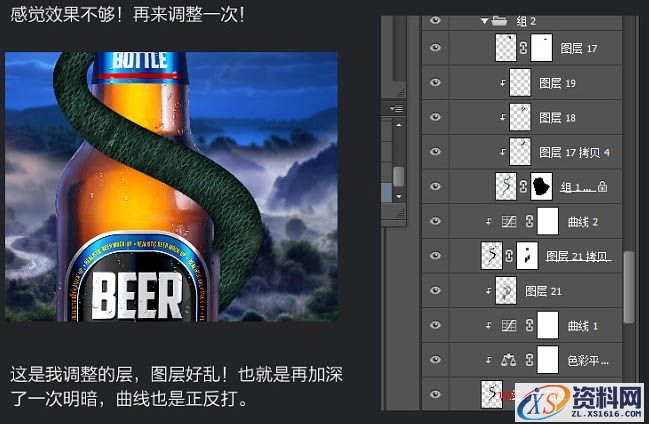Click the link icon on the 色彩平 layer
The width and height of the screenshot is (649, 424).
(x=529, y=359)
